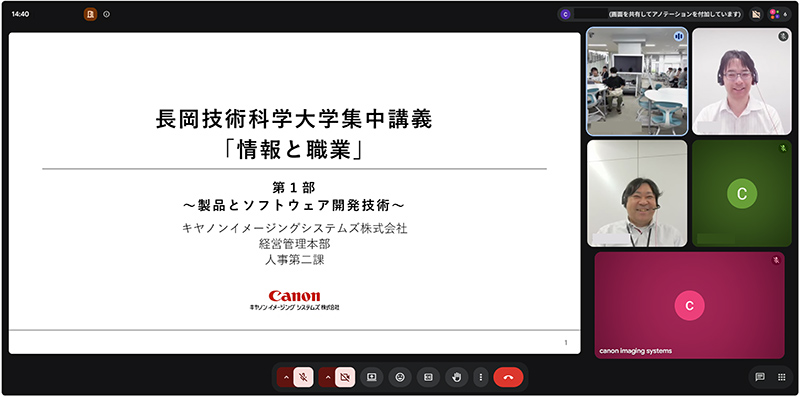
Task: Open the activities grid icon
Action: pos(781,377)
